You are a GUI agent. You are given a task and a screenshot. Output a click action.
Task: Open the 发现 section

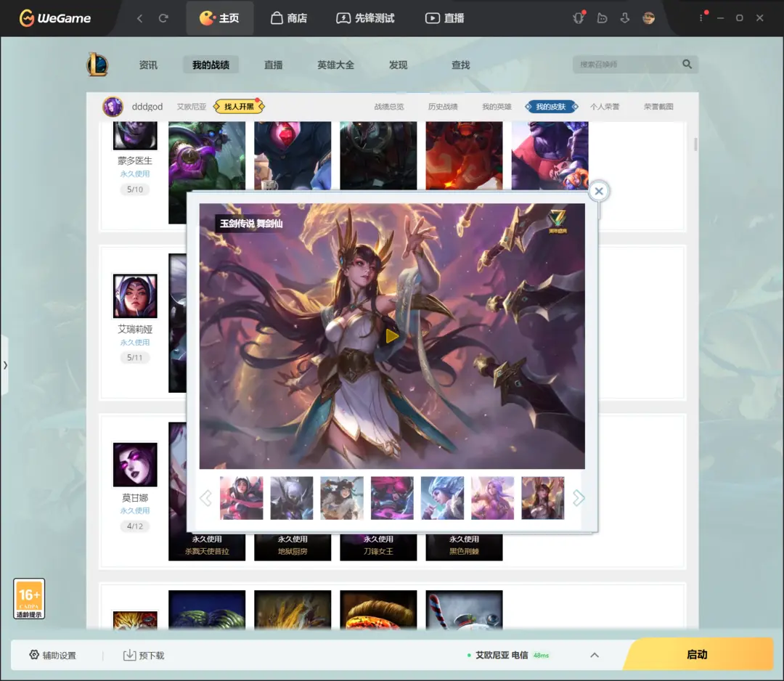[398, 65]
